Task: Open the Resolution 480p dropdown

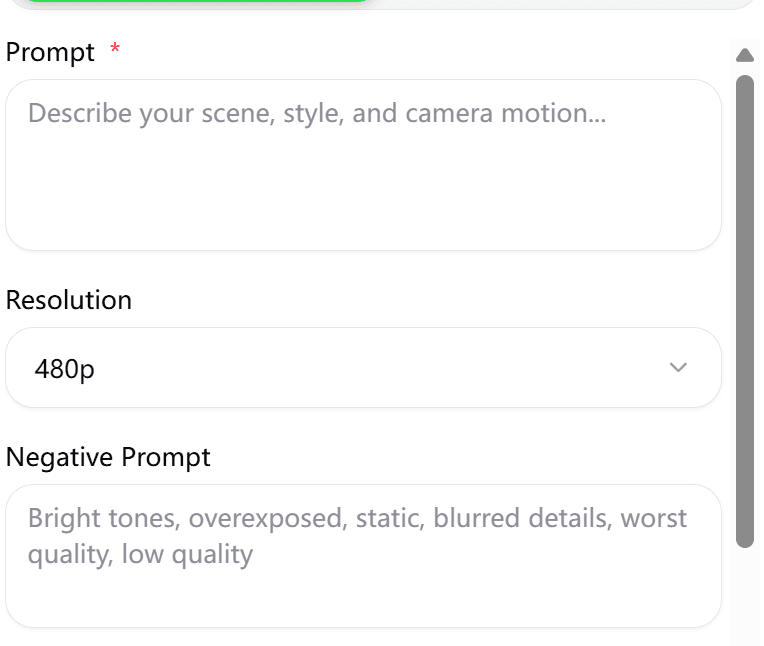Action: [x=363, y=368]
